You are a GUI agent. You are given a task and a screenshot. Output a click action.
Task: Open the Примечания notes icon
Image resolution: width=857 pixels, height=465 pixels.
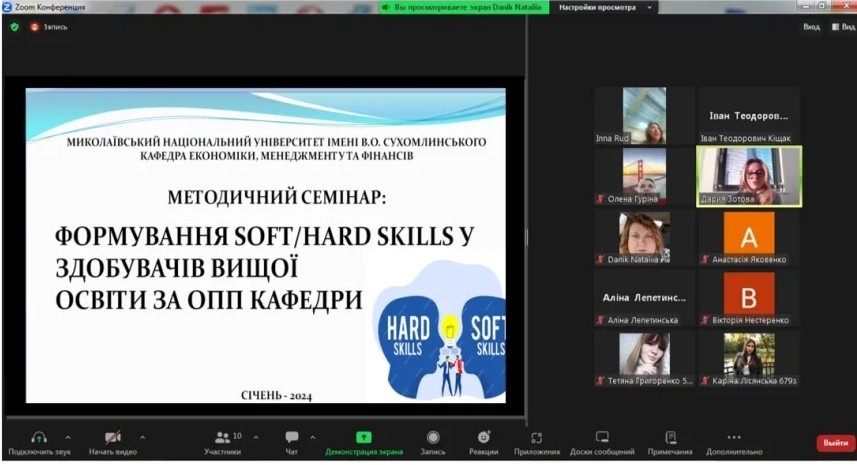point(670,438)
